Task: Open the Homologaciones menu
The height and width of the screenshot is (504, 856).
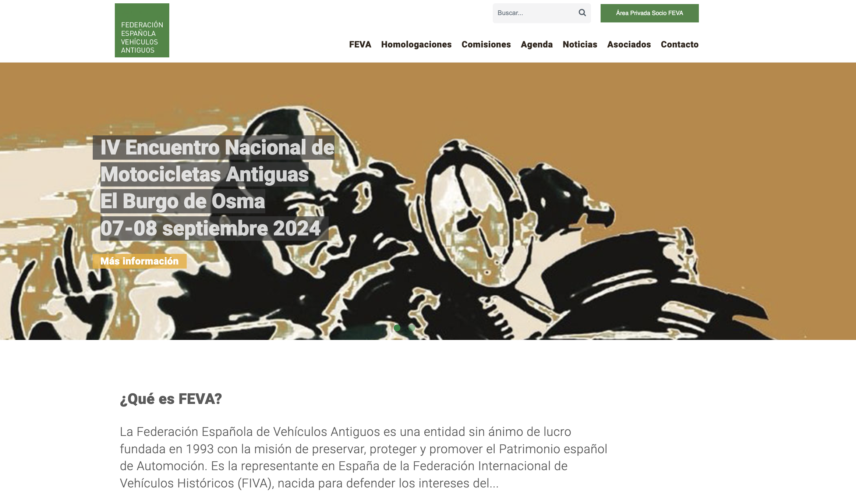Action: point(416,45)
